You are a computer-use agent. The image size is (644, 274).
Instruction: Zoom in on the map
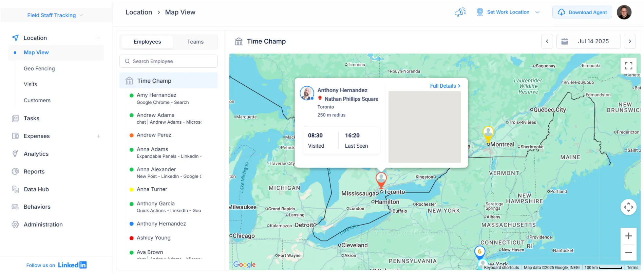(x=628, y=236)
